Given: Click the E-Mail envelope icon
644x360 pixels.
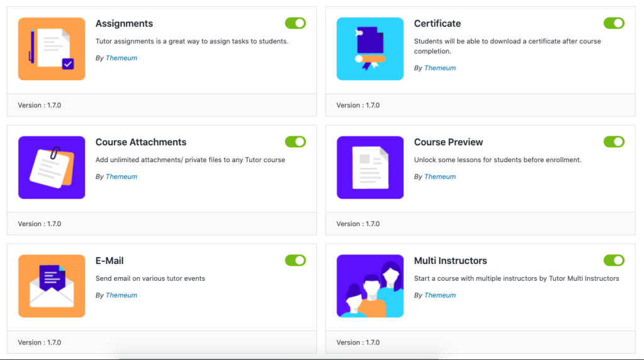Looking at the screenshot, I should tap(52, 286).
